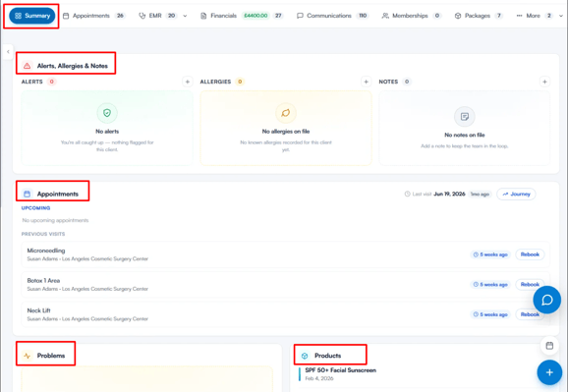Screen dimensions: 568x392
Task: Click the Appointments section calendar icon
Action: click(27, 195)
